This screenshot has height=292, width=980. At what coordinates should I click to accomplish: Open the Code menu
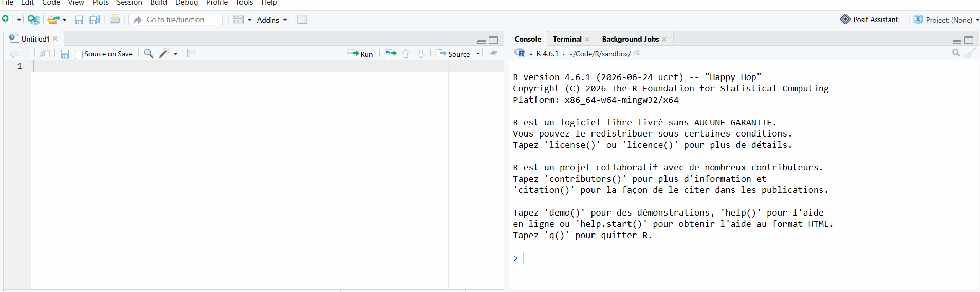51,3
